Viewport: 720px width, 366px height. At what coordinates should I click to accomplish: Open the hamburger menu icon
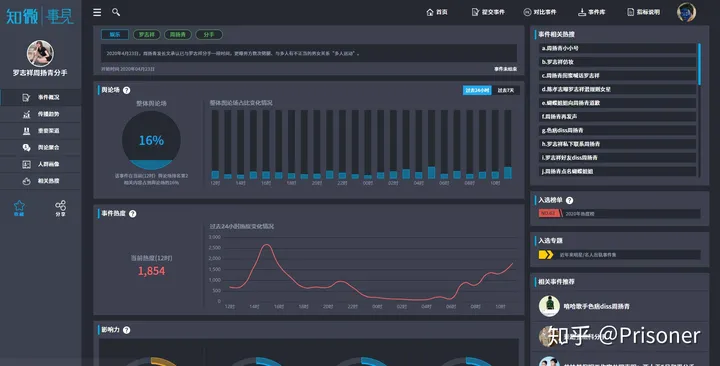coord(97,12)
